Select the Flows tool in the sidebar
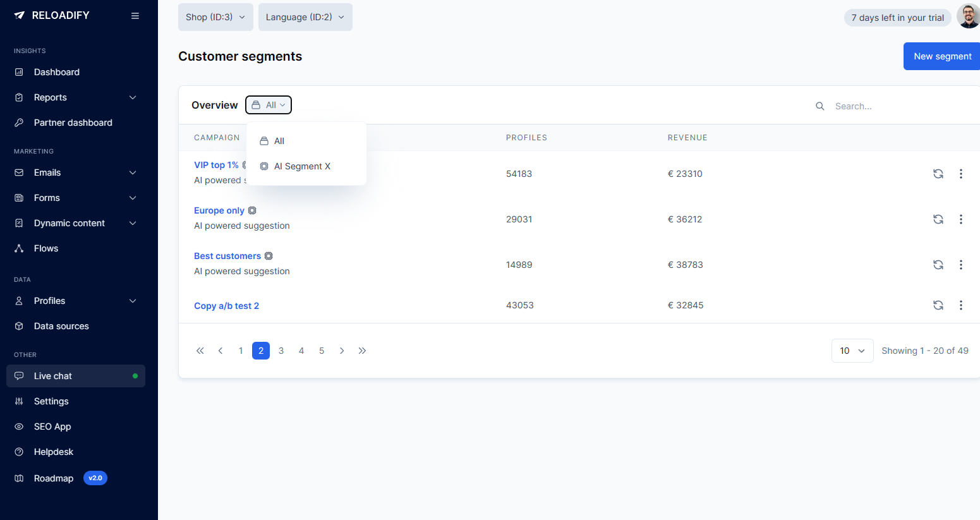Viewport: 980px width, 520px height. [x=45, y=248]
